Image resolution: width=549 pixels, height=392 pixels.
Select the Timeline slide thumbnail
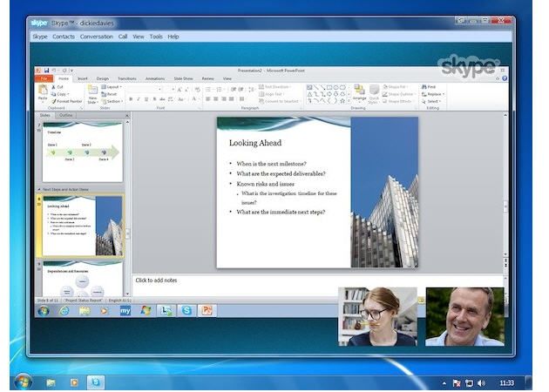pos(82,152)
